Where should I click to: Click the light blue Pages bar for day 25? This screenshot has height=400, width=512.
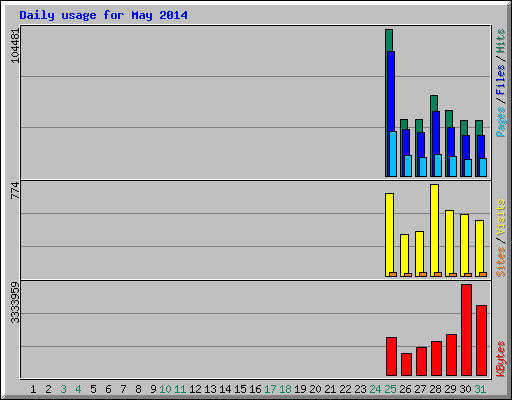click(393, 154)
